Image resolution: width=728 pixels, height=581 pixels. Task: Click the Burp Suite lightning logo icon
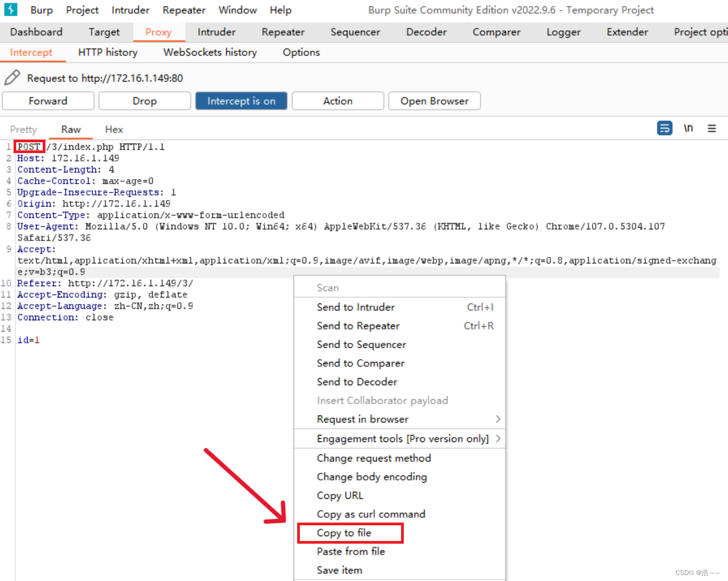[x=11, y=9]
